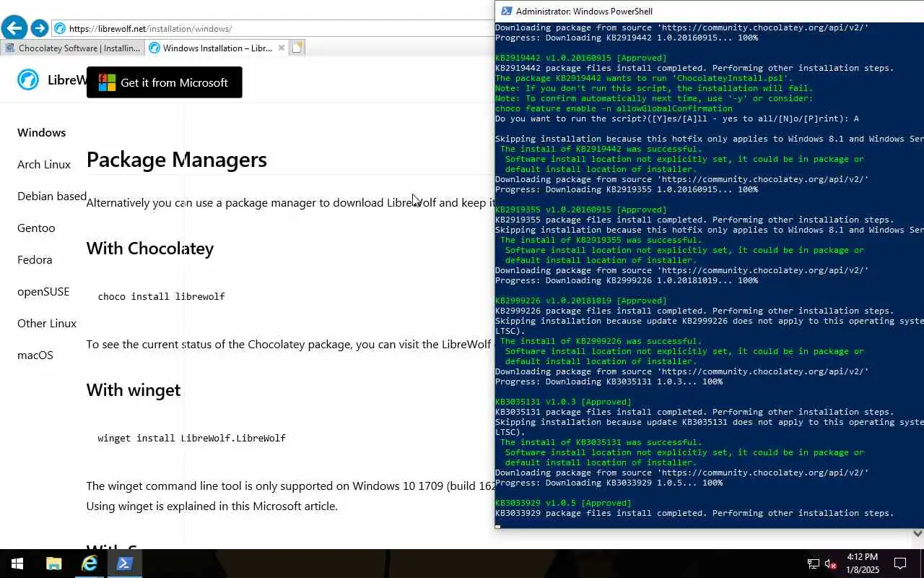Click PowerShell prompt 'Do you want to run the script'

point(677,118)
